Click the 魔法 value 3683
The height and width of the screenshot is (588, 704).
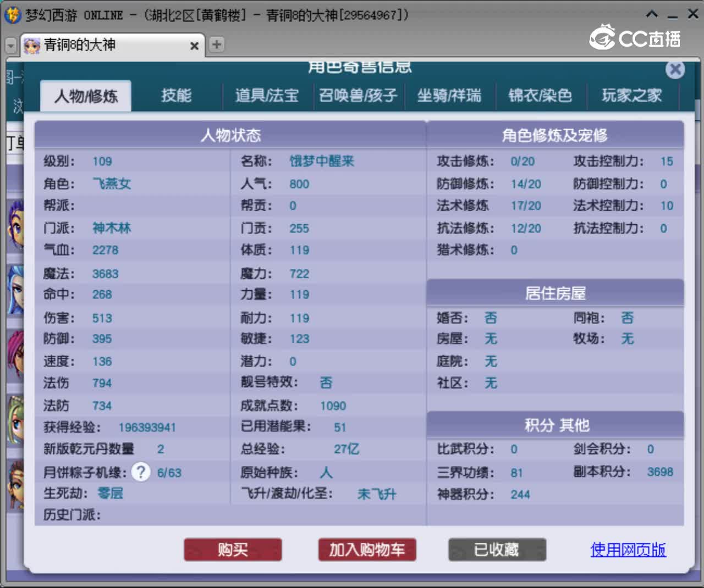click(105, 274)
